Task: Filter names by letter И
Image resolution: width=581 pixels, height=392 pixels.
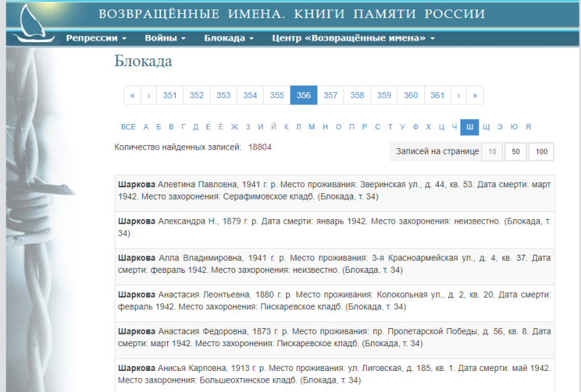Action: (261, 127)
